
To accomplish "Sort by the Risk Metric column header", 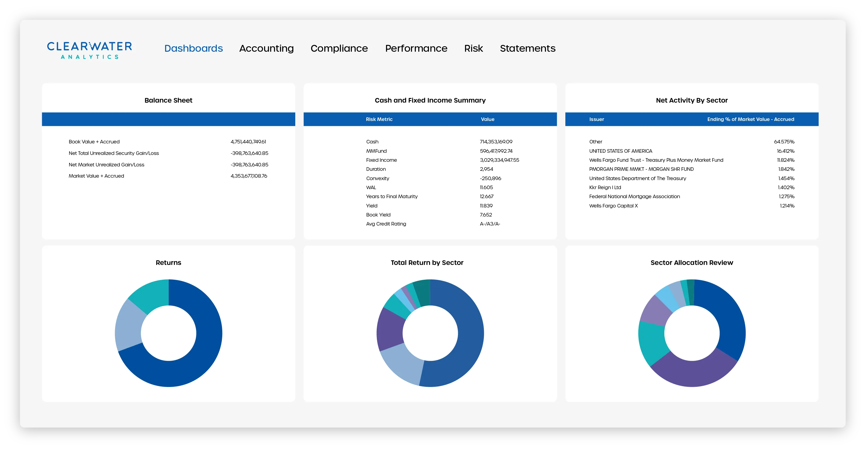I will point(379,119).
